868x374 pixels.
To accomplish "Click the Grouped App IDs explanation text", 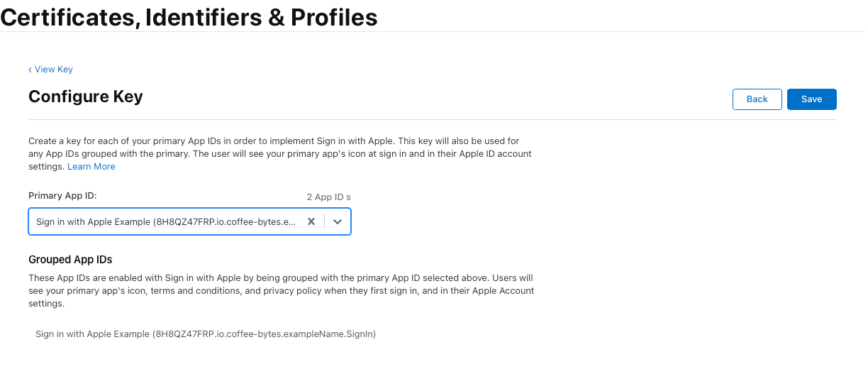I will (280, 290).
